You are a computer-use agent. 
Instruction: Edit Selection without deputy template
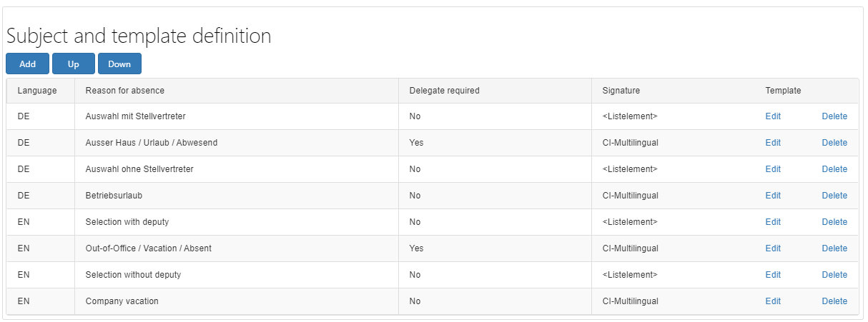point(773,275)
